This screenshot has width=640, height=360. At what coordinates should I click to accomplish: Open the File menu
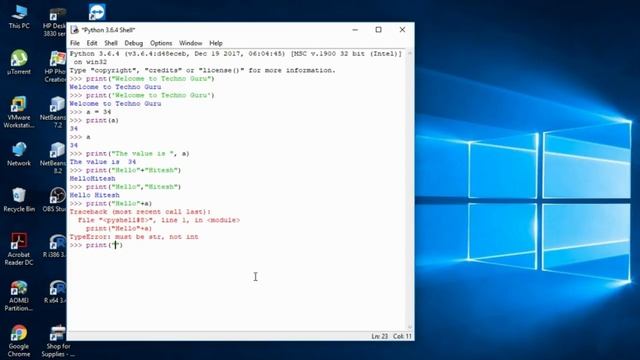pyautogui.click(x=75, y=43)
